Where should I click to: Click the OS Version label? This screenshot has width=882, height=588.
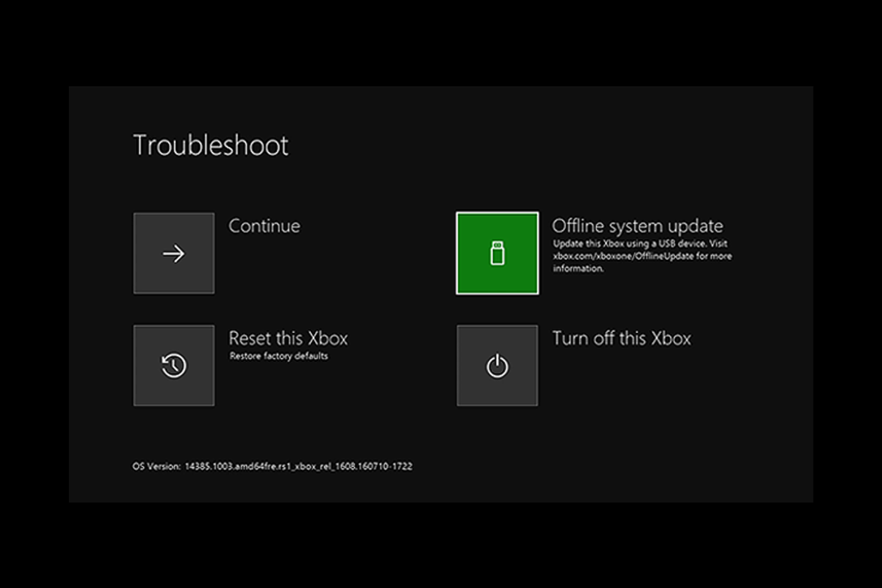[x=156, y=466]
